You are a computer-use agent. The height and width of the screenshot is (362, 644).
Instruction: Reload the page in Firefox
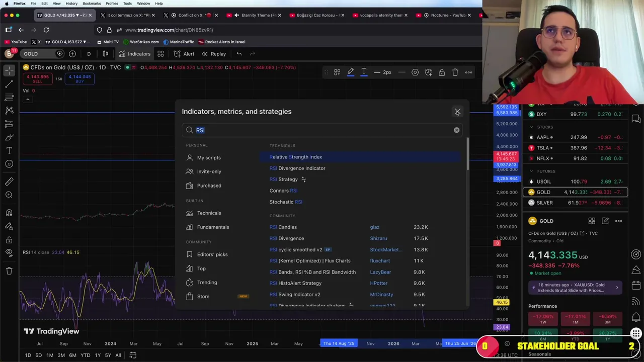(x=46, y=30)
